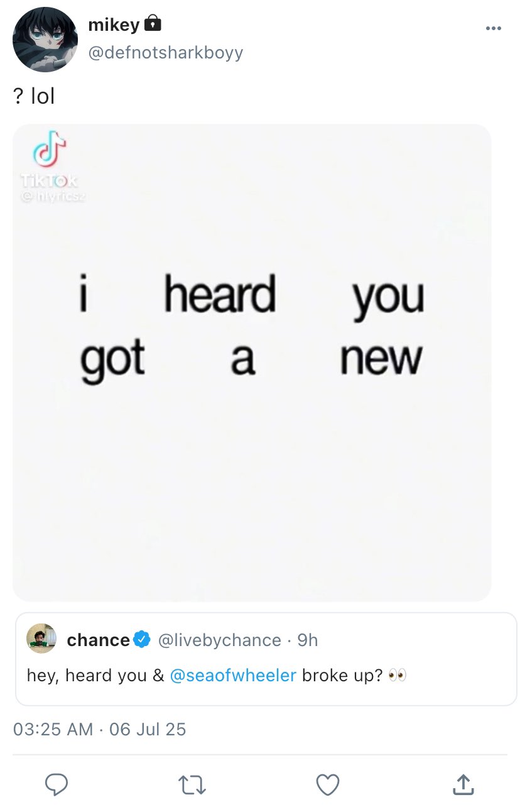Click chance's verified badge
The height and width of the screenshot is (812, 520).
pos(142,640)
